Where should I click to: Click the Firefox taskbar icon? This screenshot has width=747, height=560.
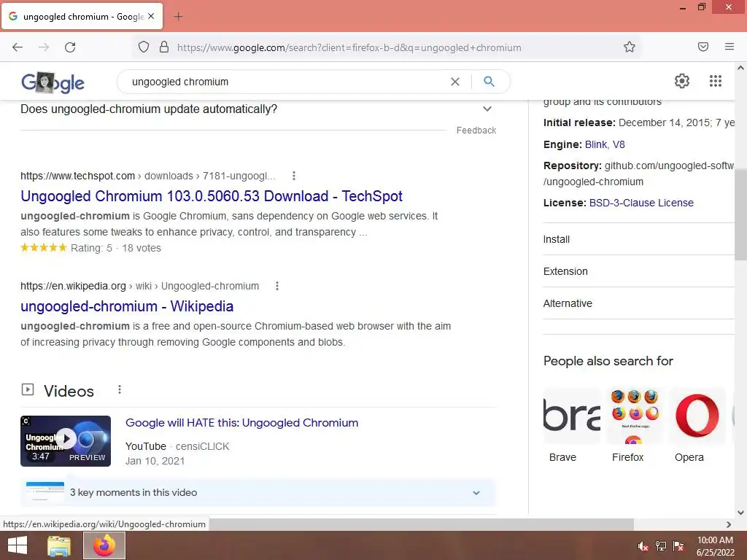[x=104, y=545]
